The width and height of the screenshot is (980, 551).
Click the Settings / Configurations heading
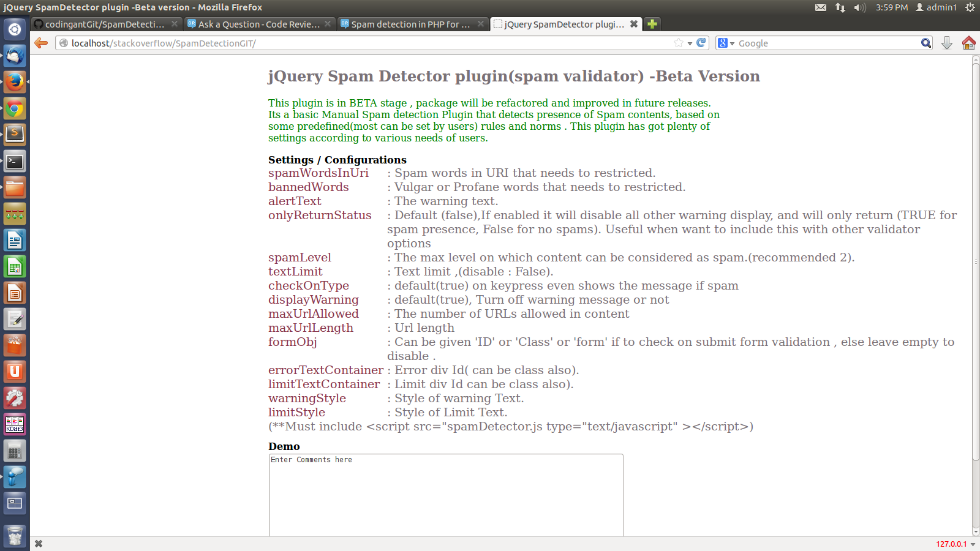click(x=337, y=160)
